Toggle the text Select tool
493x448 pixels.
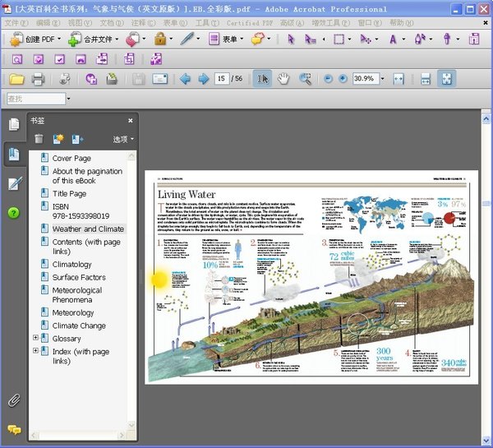(x=263, y=79)
